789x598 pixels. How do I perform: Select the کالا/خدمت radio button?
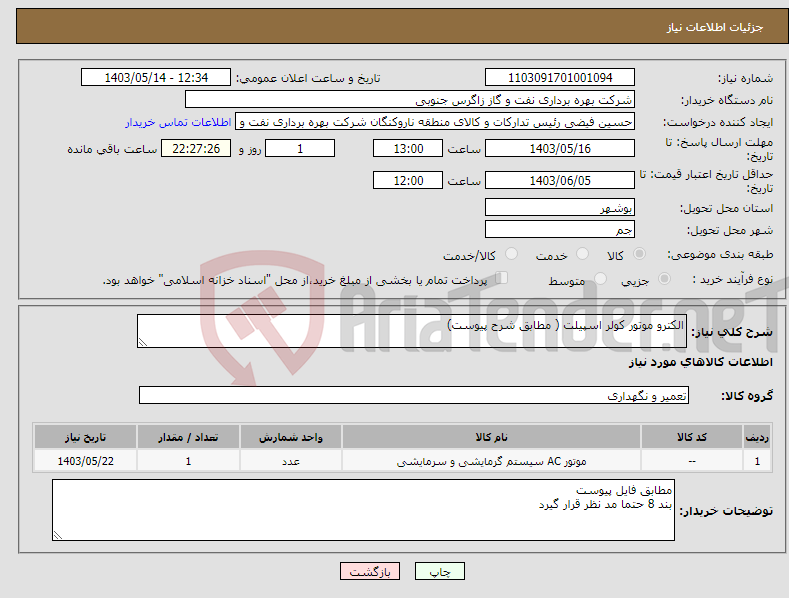point(511,254)
